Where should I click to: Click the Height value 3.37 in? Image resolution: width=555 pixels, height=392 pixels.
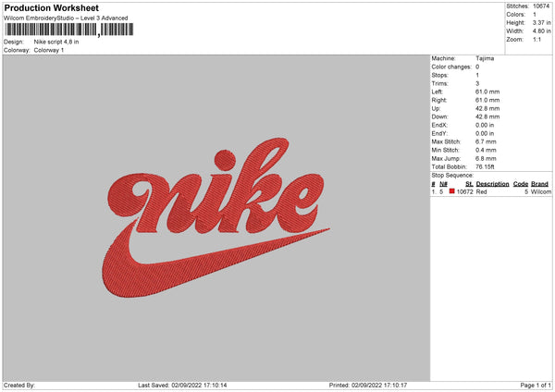click(542, 22)
